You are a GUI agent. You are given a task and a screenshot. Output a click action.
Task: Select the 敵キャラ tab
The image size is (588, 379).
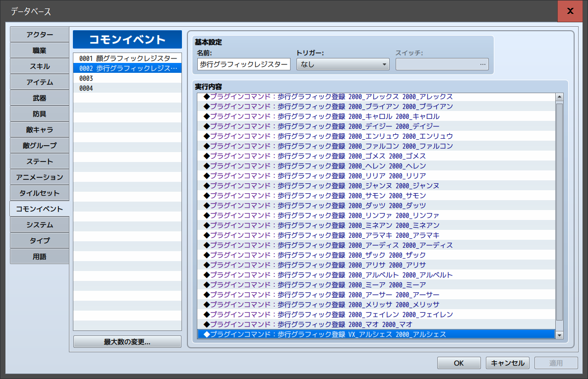[39, 130]
